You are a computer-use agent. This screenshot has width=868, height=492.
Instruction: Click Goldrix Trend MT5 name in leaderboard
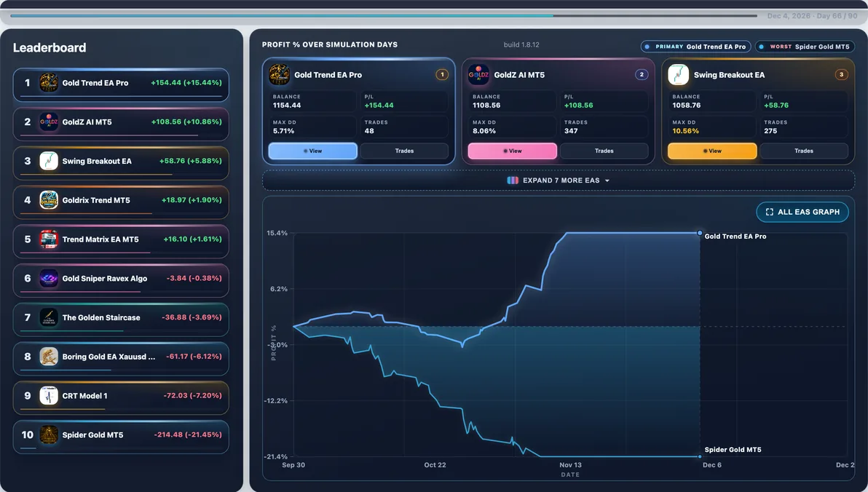tap(96, 200)
